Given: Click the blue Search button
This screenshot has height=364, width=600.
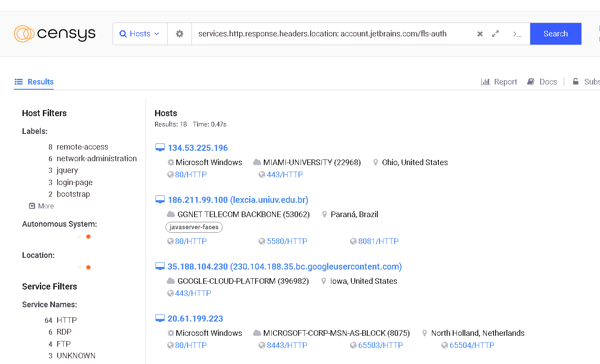Looking at the screenshot, I should [x=556, y=34].
